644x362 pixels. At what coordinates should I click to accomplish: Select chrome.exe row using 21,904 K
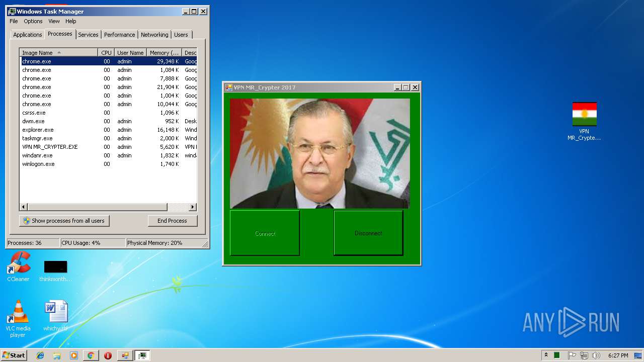tap(108, 87)
